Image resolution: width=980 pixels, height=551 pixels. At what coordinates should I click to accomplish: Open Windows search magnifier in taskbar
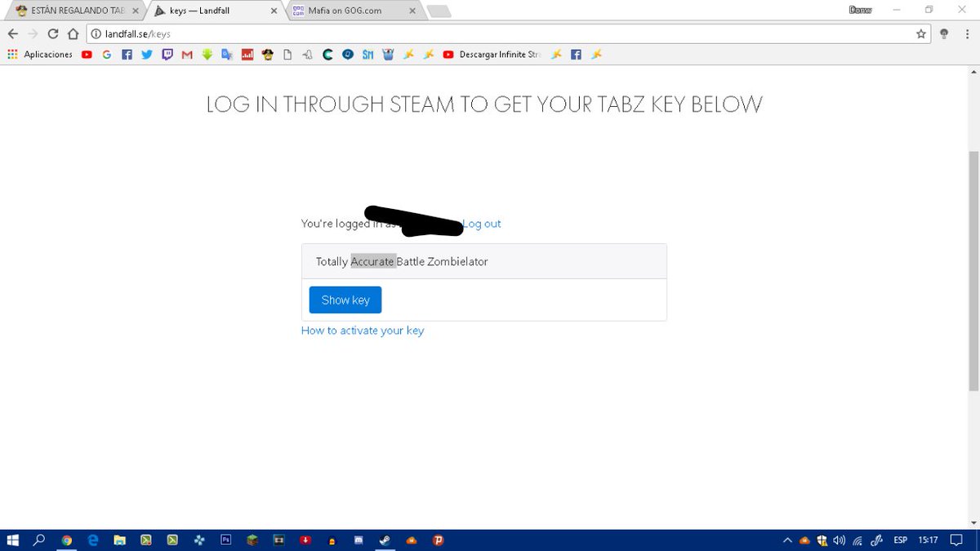click(x=38, y=540)
